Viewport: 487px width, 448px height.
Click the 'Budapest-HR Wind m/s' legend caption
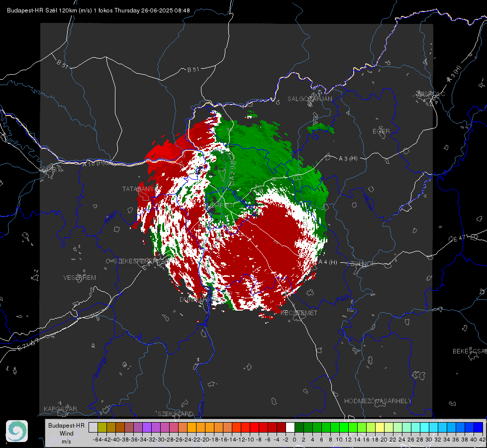[x=67, y=433]
